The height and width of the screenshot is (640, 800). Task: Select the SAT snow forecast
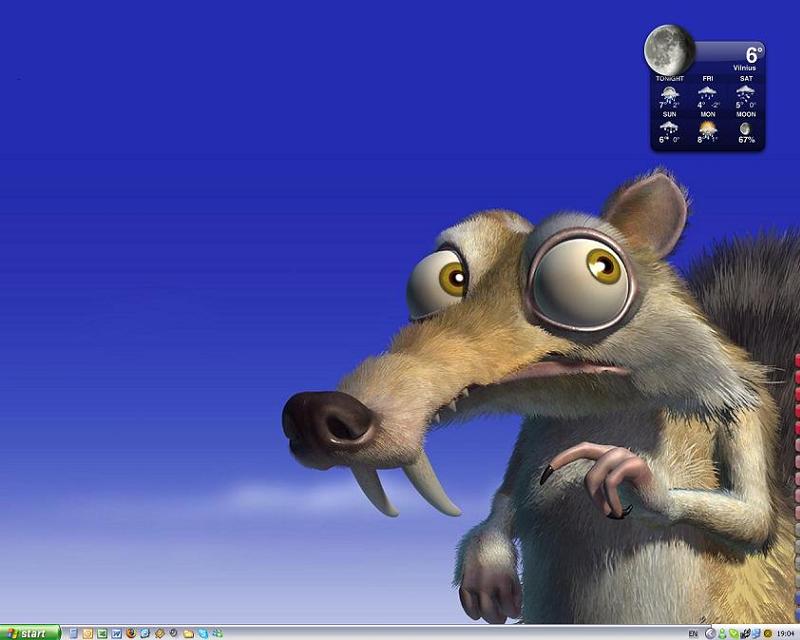[x=746, y=96]
